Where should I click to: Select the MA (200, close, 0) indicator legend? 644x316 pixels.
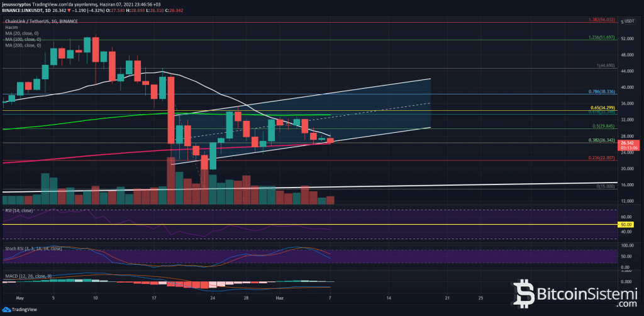coord(24,45)
